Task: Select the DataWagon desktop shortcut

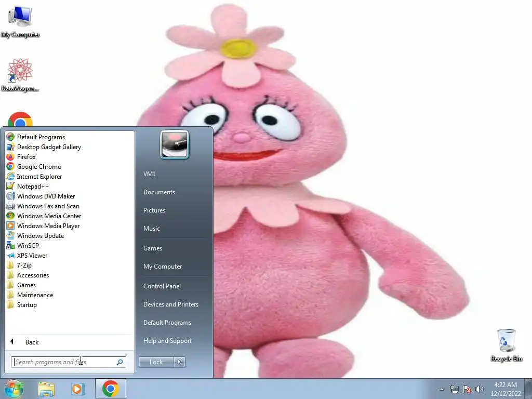Action: [x=20, y=75]
